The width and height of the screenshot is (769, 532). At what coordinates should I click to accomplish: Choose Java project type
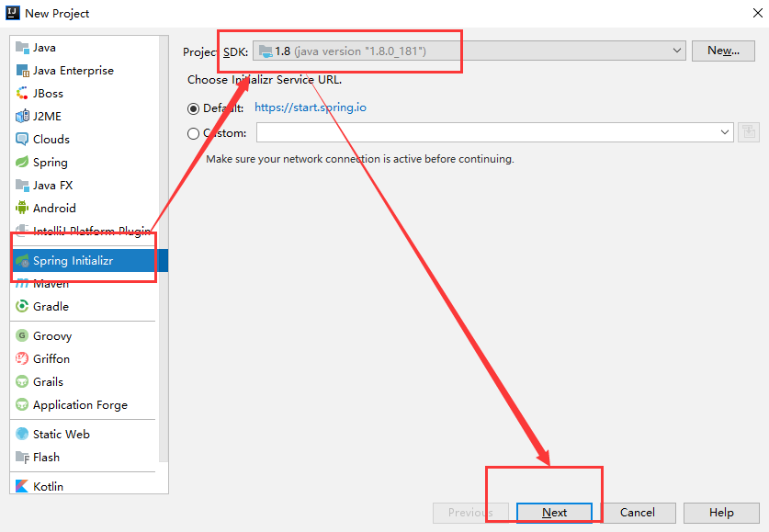85,48
